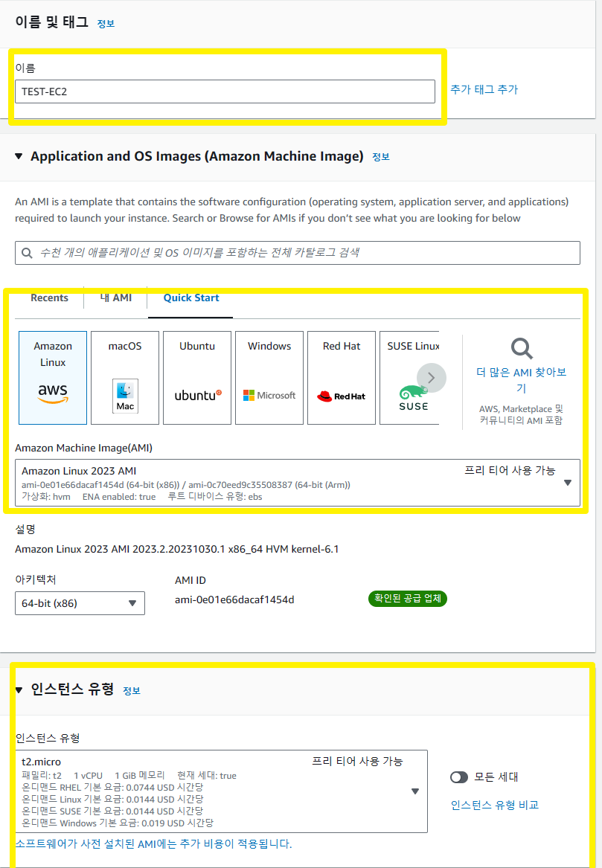Click the pre-installed software AMI extra cost link
The image size is (602, 868).
(x=153, y=843)
